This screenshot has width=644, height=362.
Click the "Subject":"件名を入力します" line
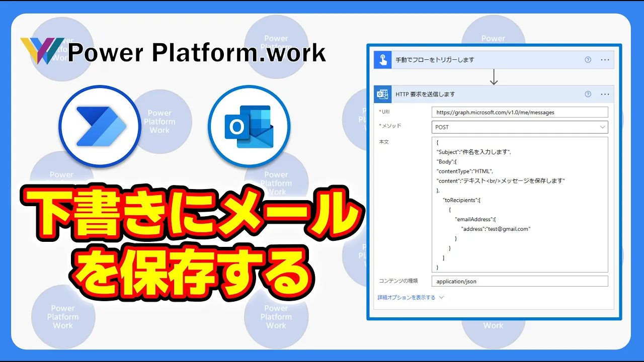[474, 152]
